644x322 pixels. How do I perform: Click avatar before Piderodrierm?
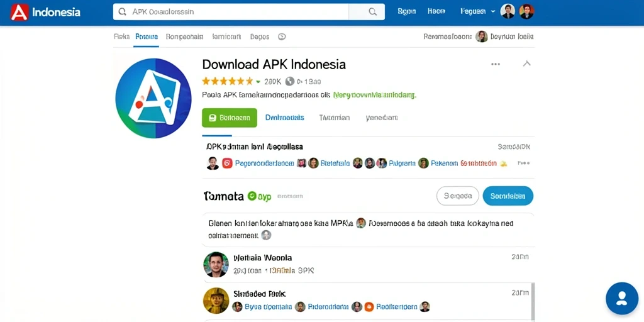pos(300,306)
